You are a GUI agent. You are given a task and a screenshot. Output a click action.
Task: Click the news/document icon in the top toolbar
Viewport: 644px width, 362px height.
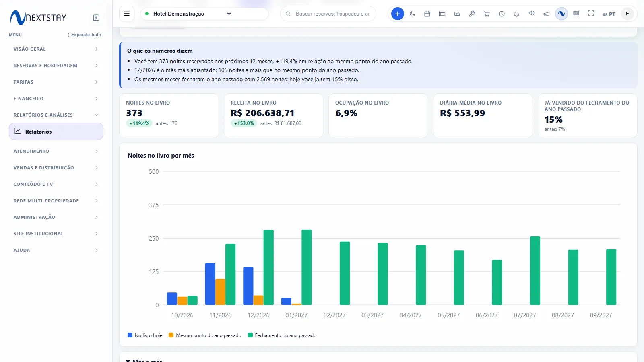click(x=457, y=14)
